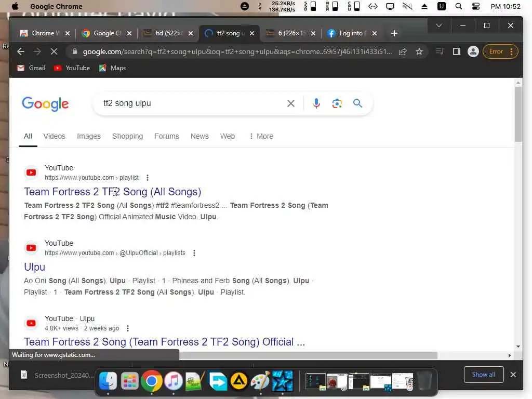The height and width of the screenshot is (399, 532).
Task: Switch to the Videos results tab
Action: 54,136
